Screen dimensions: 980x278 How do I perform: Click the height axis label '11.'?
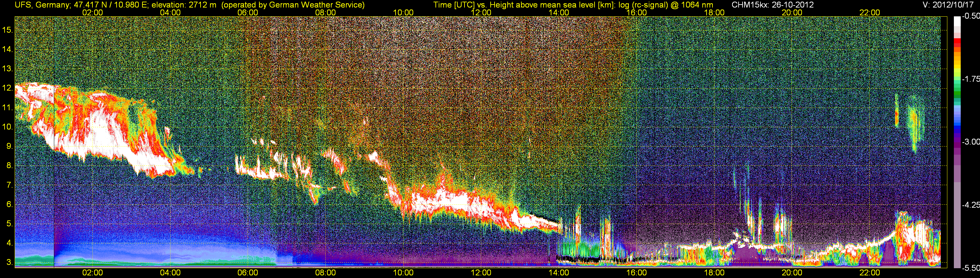click(8, 107)
